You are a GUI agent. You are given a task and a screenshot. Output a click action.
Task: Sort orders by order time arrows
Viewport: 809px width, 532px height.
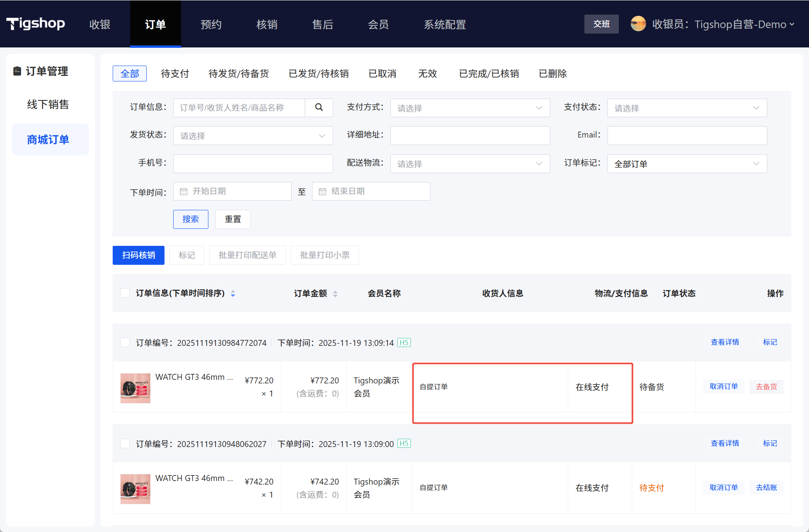pos(233,293)
